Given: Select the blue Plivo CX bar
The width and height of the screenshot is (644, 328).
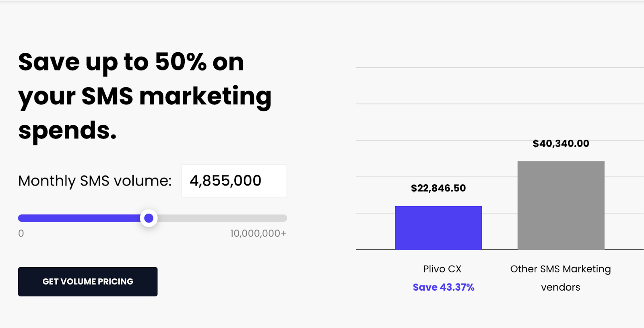Looking at the screenshot, I should coord(438,228).
